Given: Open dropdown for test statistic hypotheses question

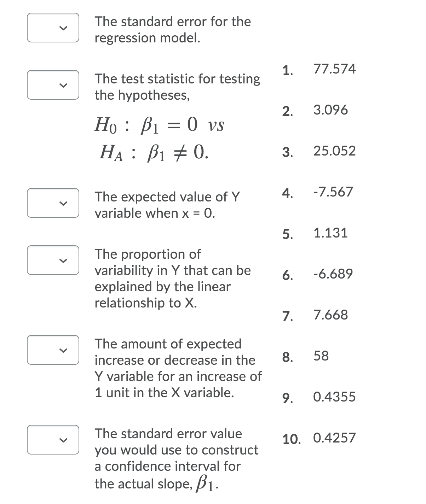Looking at the screenshot, I should point(53,85).
